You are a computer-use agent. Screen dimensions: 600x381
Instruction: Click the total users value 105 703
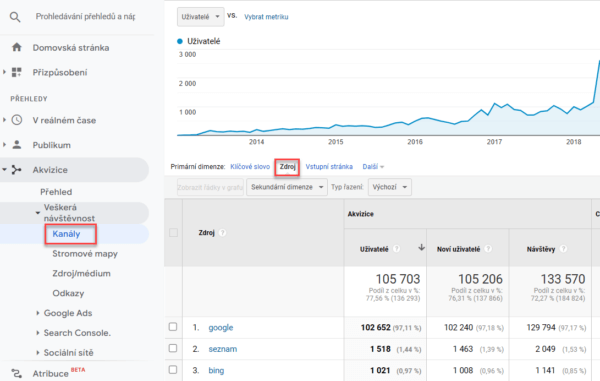[x=398, y=279]
